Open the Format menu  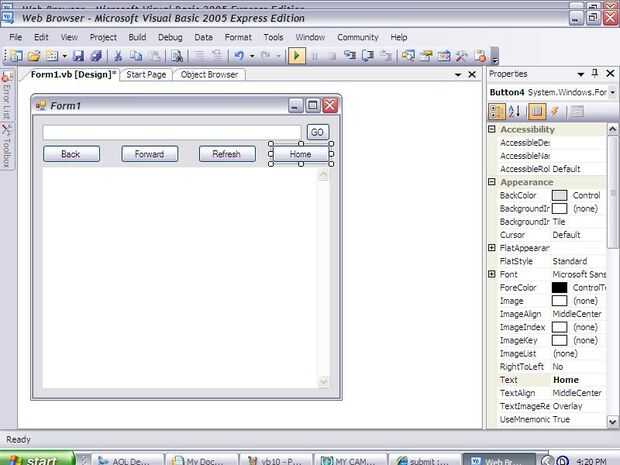[x=238, y=37]
